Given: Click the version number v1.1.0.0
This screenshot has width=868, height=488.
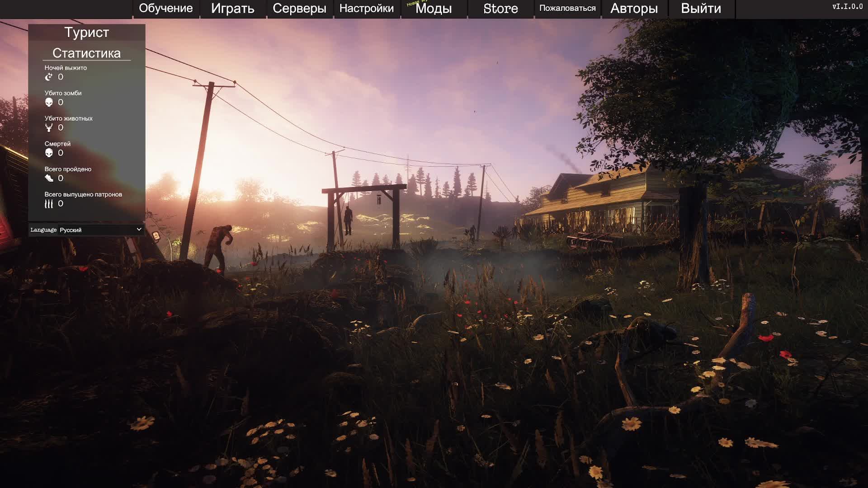Looking at the screenshot, I should 847,6.
